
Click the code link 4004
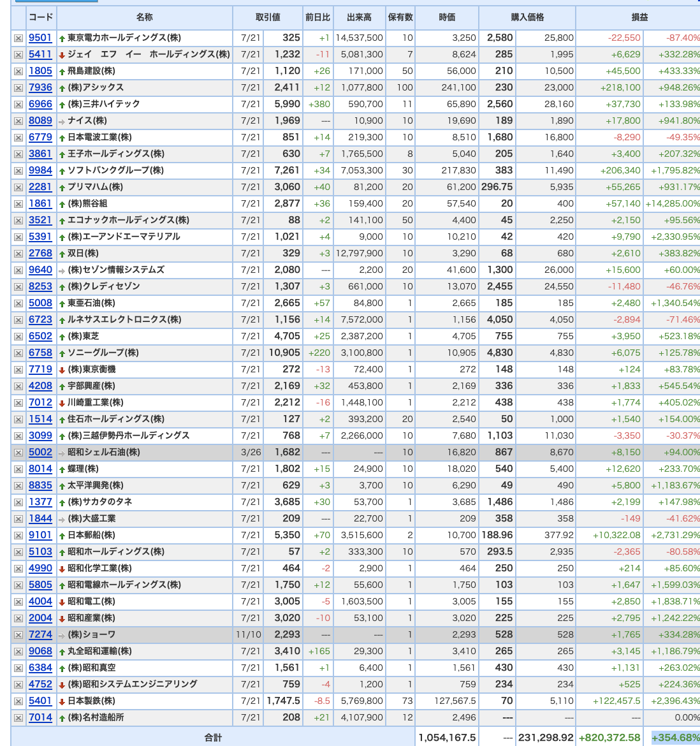pos(40,601)
